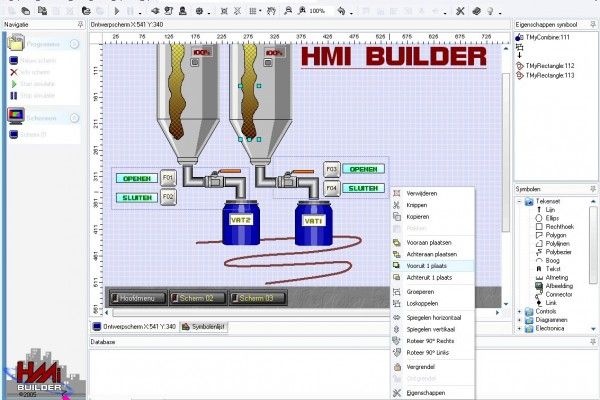This screenshot has width=600, height=400.
Task: Pick the Ellips symbol
Action: (x=553, y=217)
